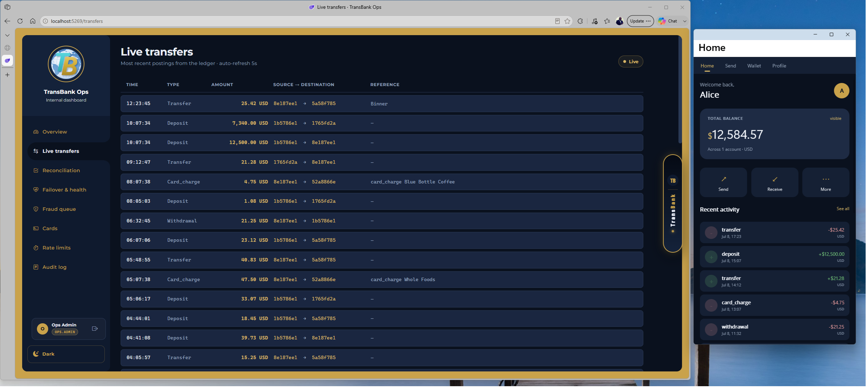Select the Whole Foods card charge row
Screen dimensions: 868x389
tap(382, 280)
